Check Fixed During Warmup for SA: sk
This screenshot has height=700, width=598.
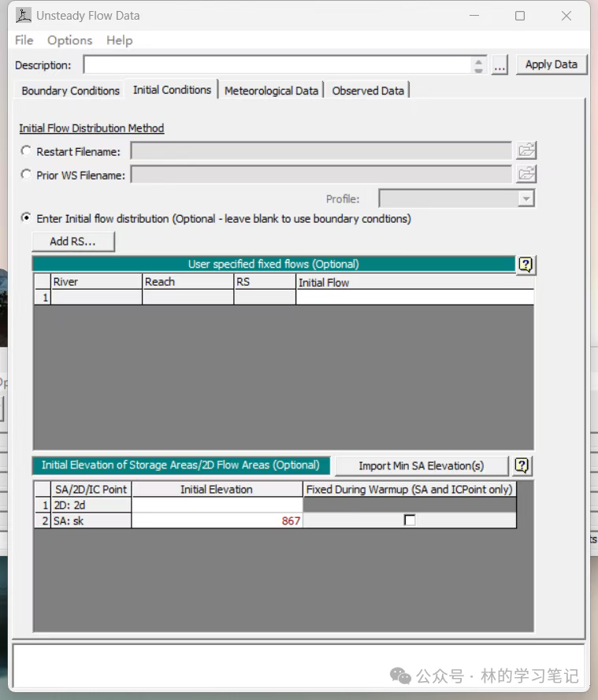409,520
